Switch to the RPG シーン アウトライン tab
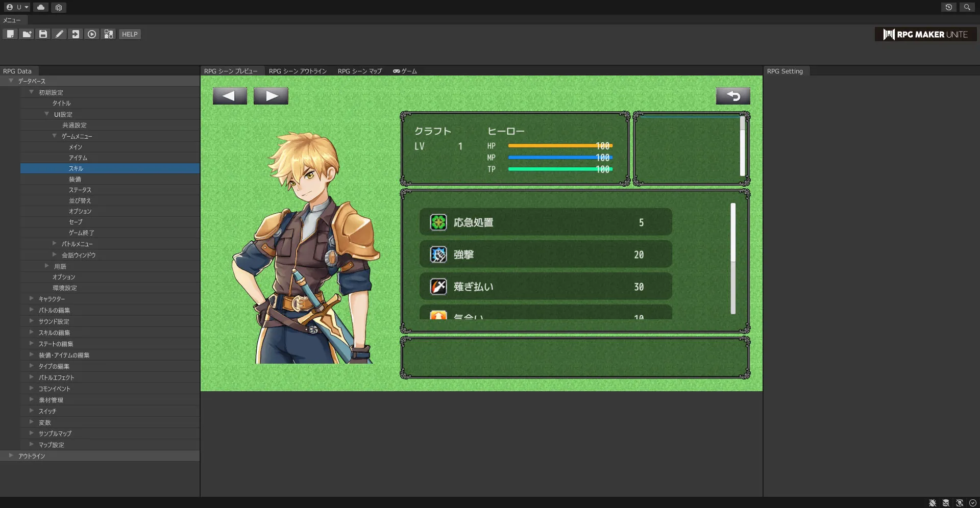 point(298,71)
